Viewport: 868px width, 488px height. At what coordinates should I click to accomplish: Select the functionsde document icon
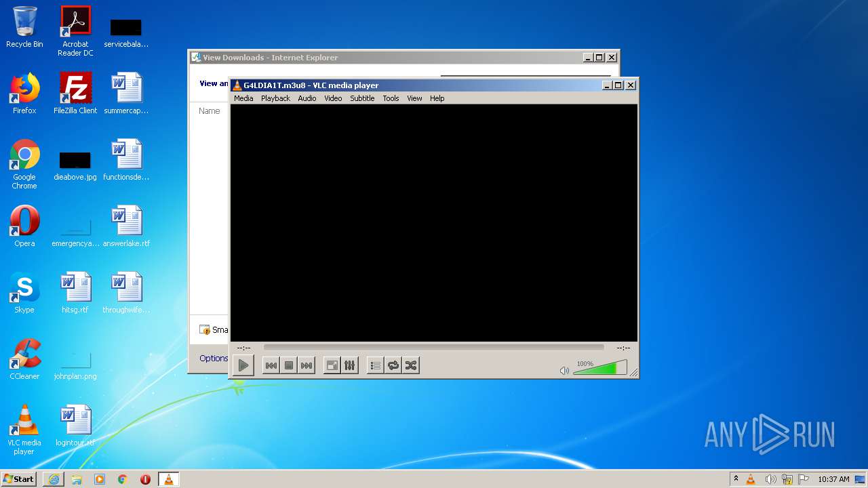(126, 160)
